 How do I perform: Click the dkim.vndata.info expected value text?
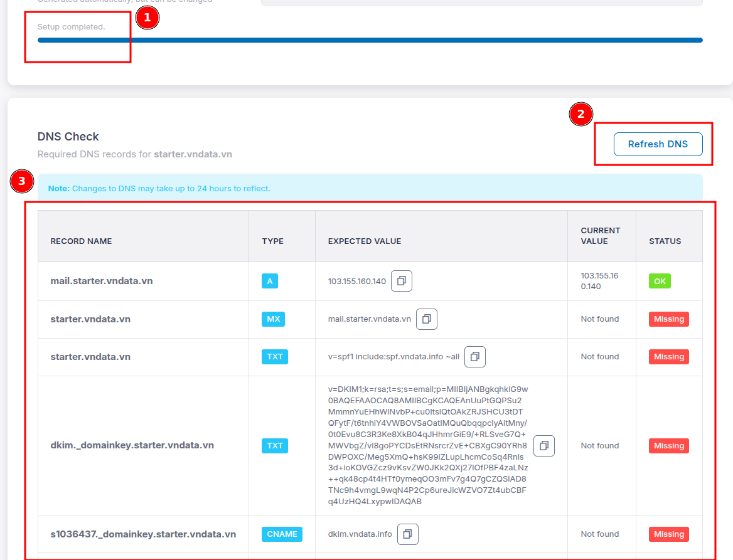click(x=360, y=534)
